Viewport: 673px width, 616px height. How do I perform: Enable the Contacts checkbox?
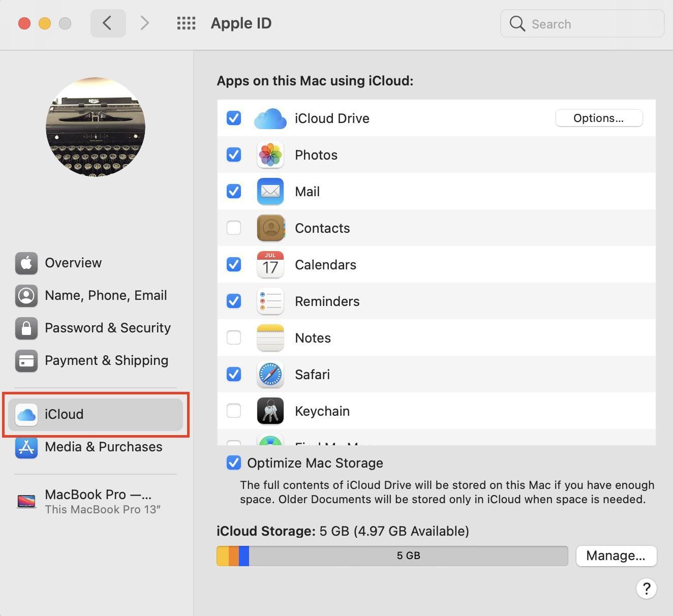[234, 228]
